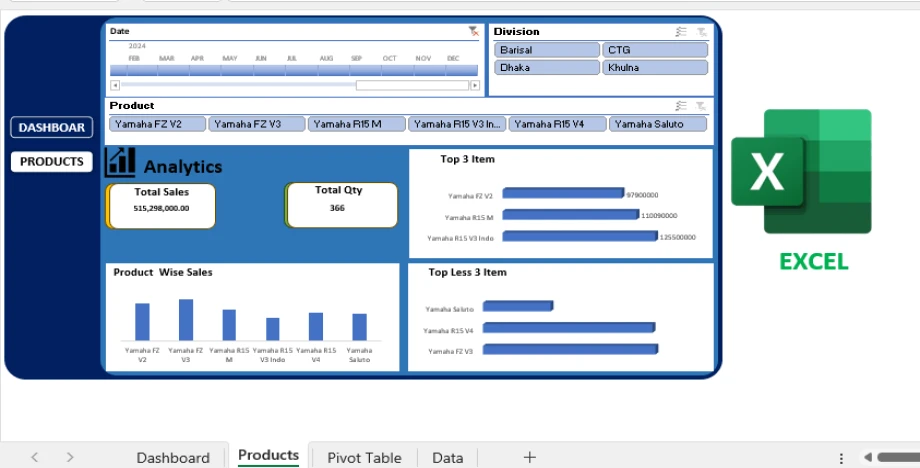The width and height of the screenshot is (920, 468).
Task: Toggle Yamaha R15 M product filter
Action: [x=357, y=124]
